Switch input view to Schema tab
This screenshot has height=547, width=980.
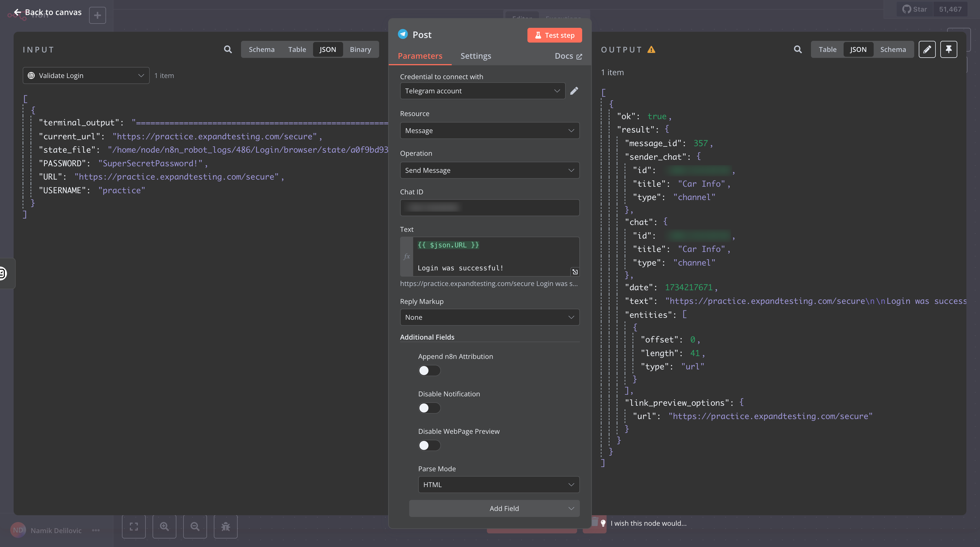pos(261,49)
